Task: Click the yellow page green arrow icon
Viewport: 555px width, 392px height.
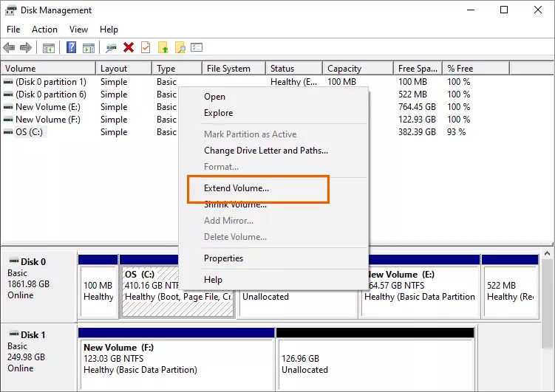Action: click(x=163, y=48)
